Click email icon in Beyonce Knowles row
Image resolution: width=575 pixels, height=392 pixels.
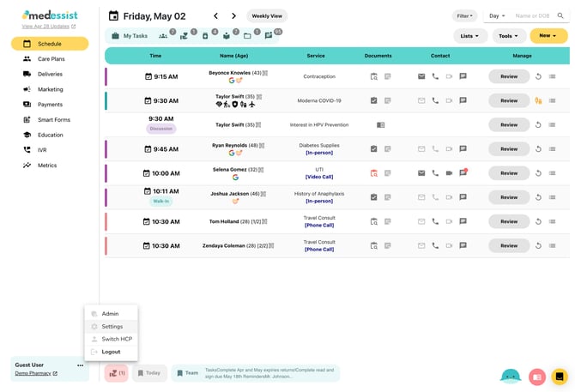[x=421, y=76]
